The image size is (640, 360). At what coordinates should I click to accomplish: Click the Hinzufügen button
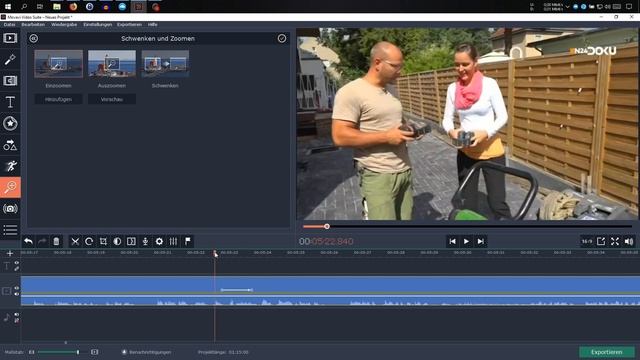pos(58,99)
